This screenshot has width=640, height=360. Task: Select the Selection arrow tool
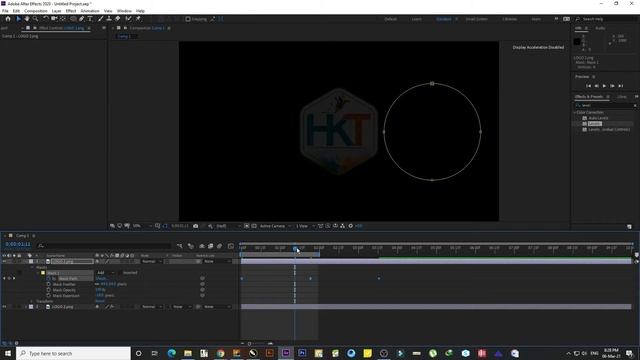tap(18, 19)
